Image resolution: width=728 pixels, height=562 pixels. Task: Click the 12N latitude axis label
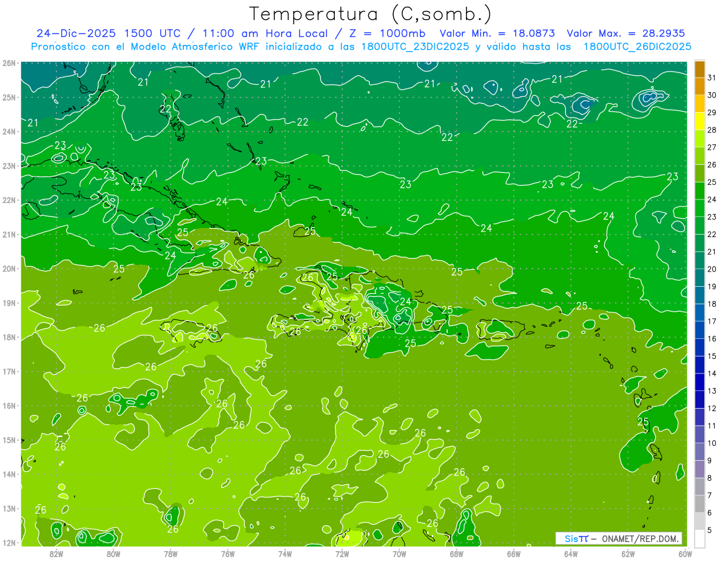8,543
